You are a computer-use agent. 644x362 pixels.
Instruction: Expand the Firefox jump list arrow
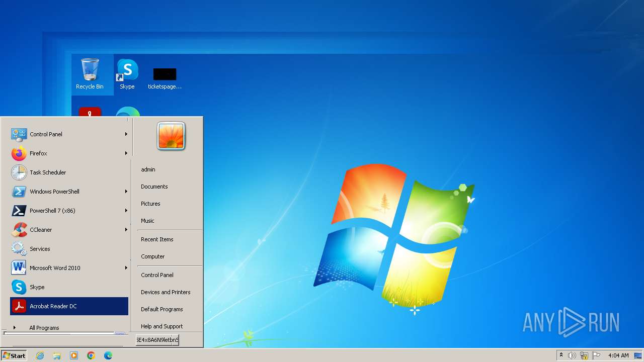pos(126,153)
